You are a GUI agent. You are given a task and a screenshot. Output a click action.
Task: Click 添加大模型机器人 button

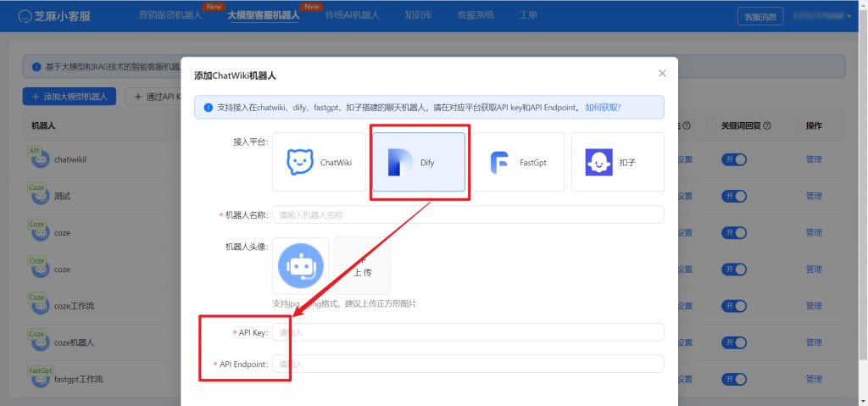tap(70, 97)
